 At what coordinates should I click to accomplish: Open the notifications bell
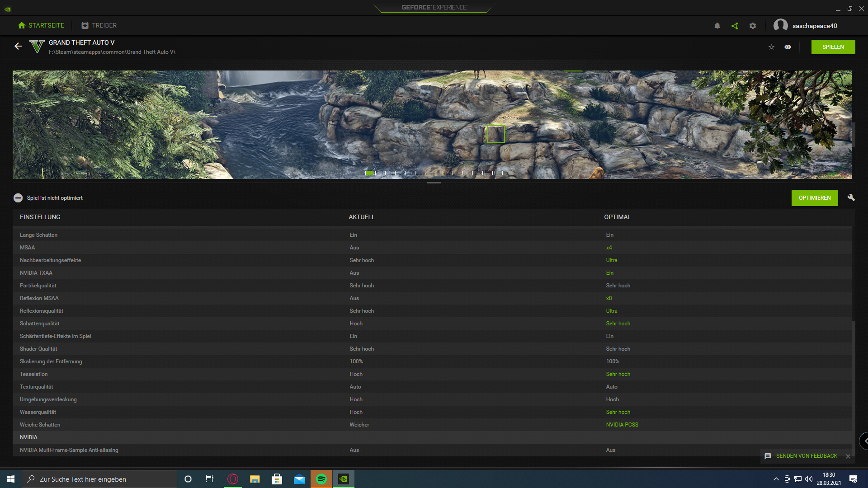pyautogui.click(x=717, y=26)
